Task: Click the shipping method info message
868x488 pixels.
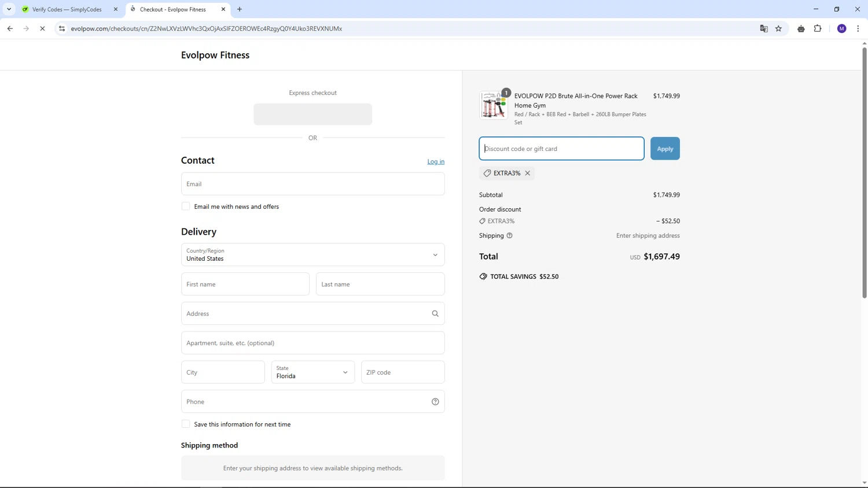Action: (313, 468)
